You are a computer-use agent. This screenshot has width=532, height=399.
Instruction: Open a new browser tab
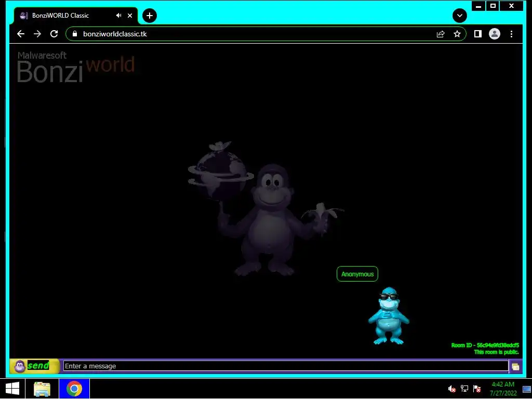coord(150,16)
